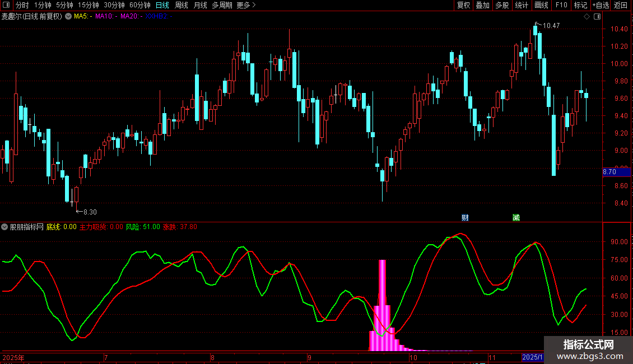Click the 8.40 price axis label
Screen dimensions: 633x364
[621, 203]
